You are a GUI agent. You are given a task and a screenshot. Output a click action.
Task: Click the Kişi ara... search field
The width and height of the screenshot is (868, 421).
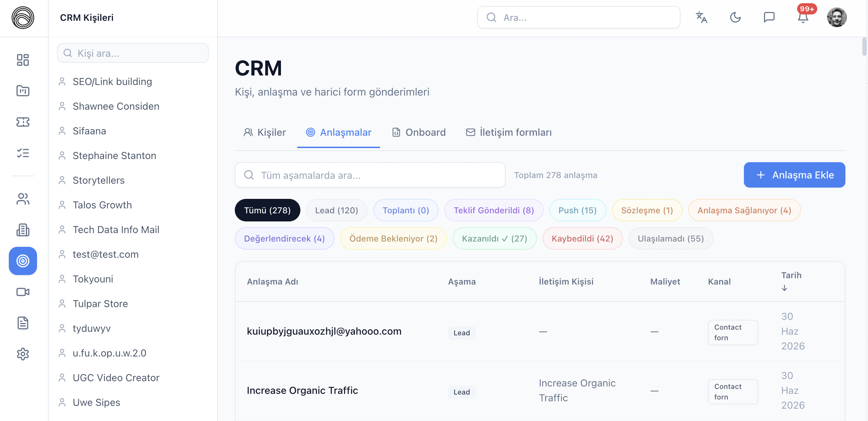[133, 53]
